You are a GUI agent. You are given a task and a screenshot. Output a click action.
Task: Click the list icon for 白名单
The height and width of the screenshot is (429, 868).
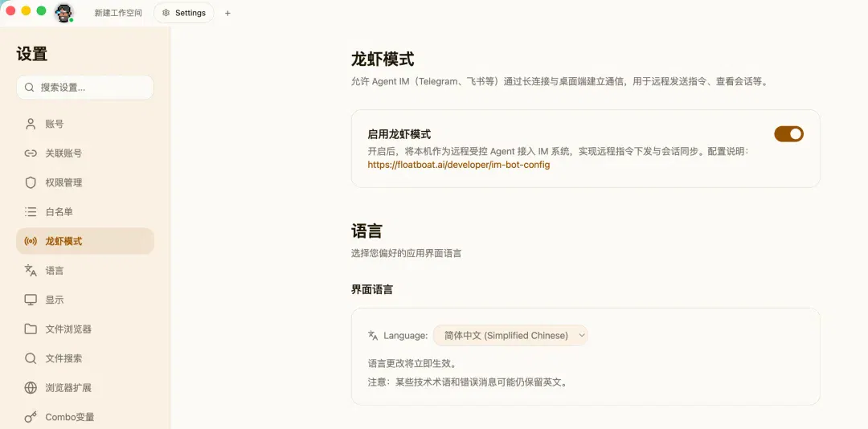pyautogui.click(x=31, y=212)
